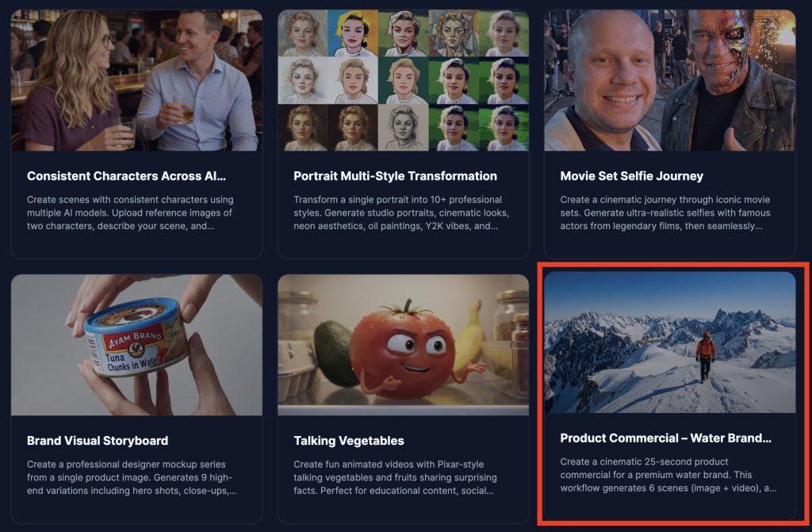Click the Portrait Multi-Style Transformation title
Screen dimensions: 812x532
click(395, 176)
